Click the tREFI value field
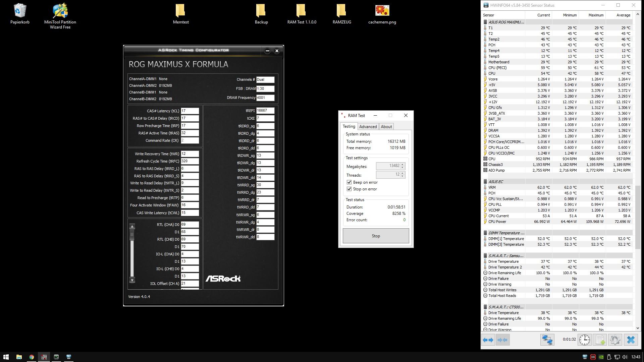The height and width of the screenshot is (362, 644). pos(265,111)
